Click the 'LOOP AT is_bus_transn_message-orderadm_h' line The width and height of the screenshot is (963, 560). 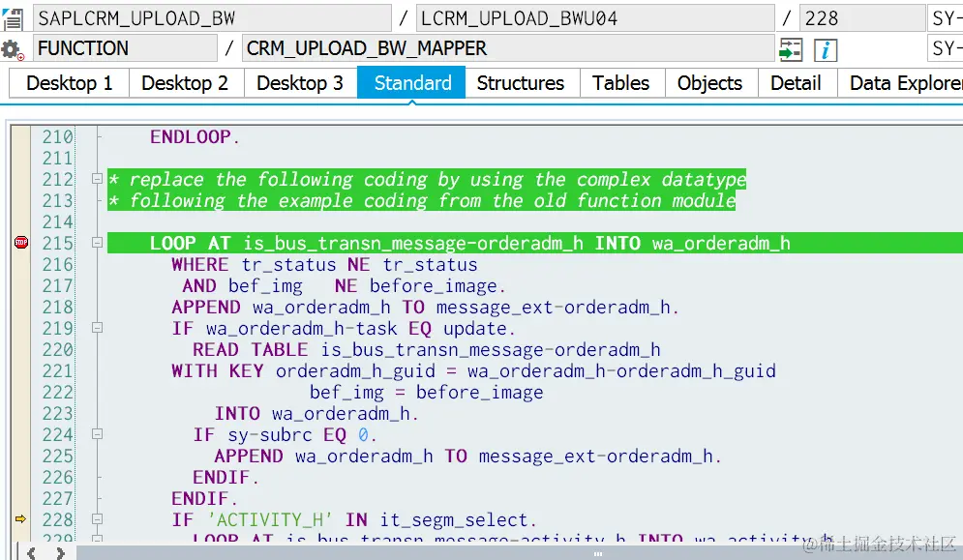[469, 243]
